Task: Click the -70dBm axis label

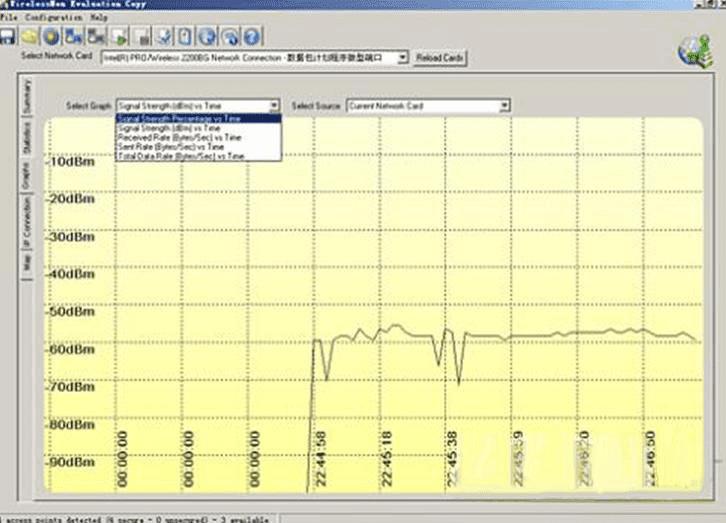Action: (70, 386)
